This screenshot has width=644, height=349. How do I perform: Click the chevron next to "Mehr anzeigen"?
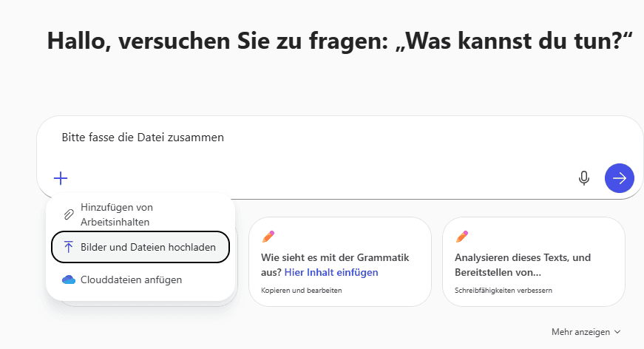[x=617, y=332]
